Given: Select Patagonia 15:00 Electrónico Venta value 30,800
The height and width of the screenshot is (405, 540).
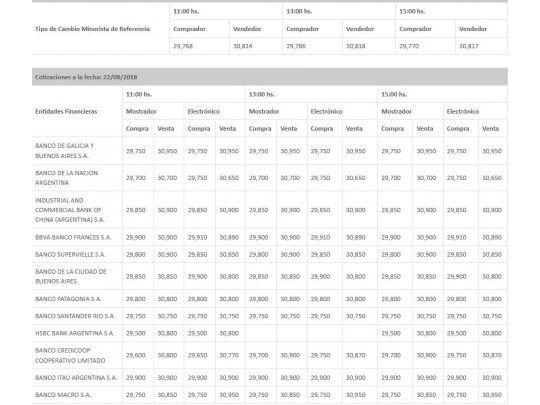Looking at the screenshot, I should (492, 299).
